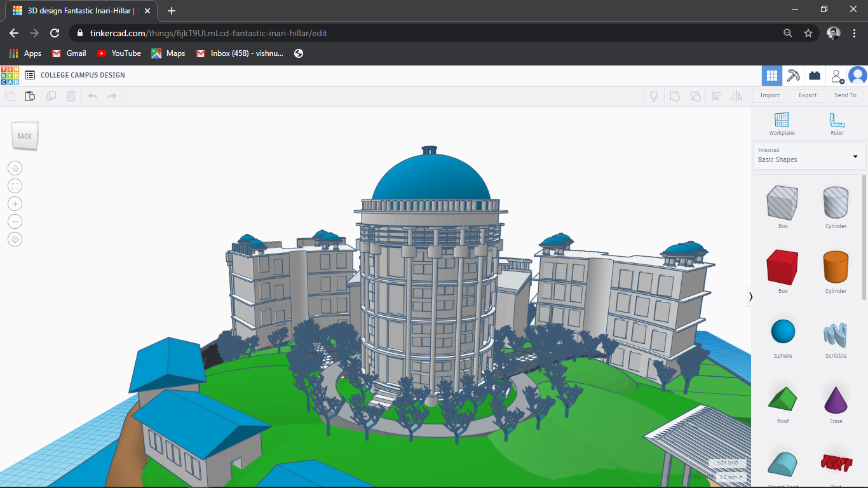This screenshot has width=868, height=488.
Task: Zoom out with the minus icon
Action: click(15, 222)
